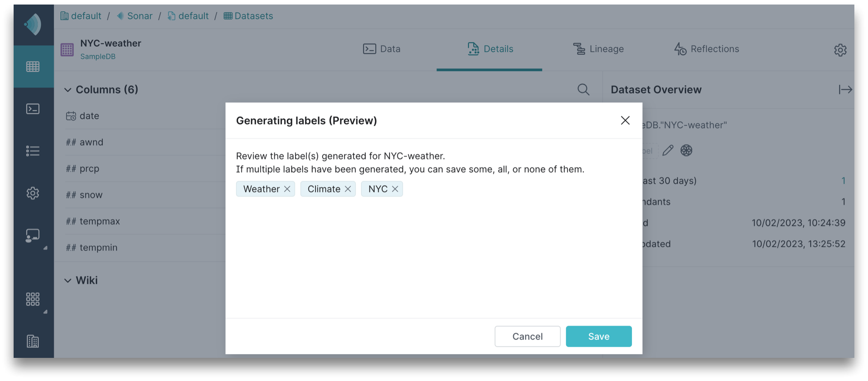Click the NYC-weather dataset title
Viewport: 868px width, 381px height.
pos(111,44)
